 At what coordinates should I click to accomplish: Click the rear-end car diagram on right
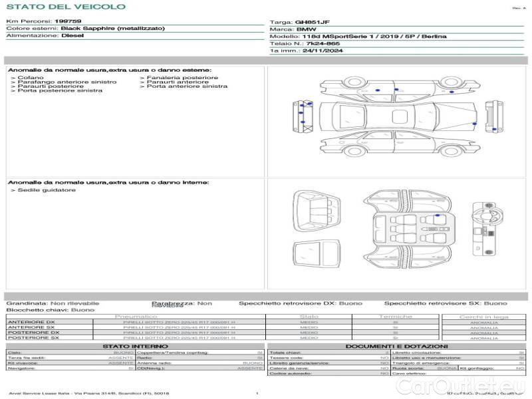(x=491, y=116)
